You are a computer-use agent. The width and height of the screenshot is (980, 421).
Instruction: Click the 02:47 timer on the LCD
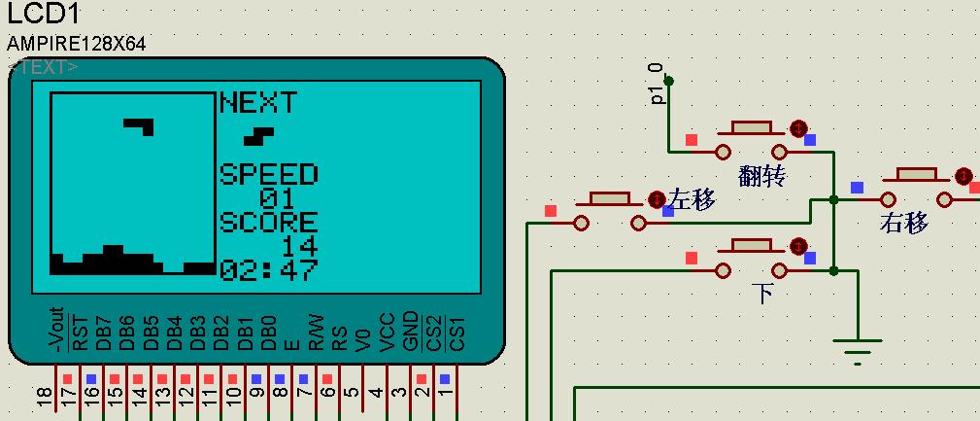[x=269, y=270]
